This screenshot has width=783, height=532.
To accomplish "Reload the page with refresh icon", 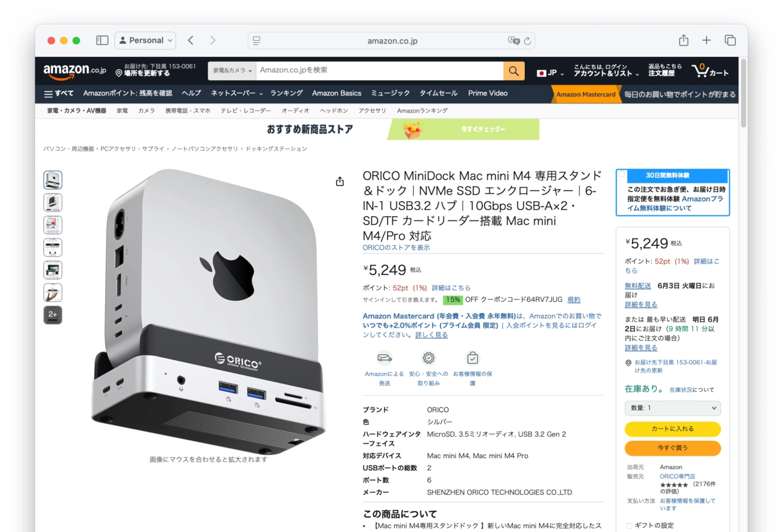I will click(527, 41).
